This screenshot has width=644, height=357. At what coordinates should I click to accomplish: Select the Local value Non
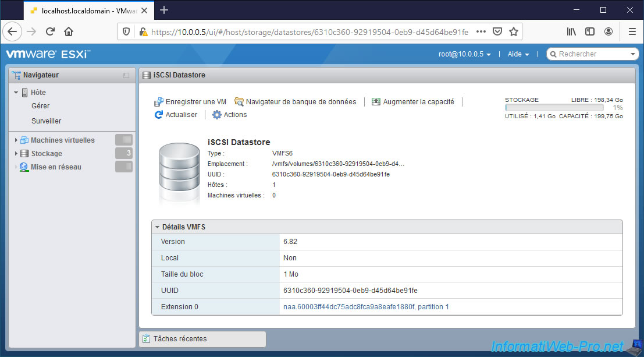click(x=290, y=258)
